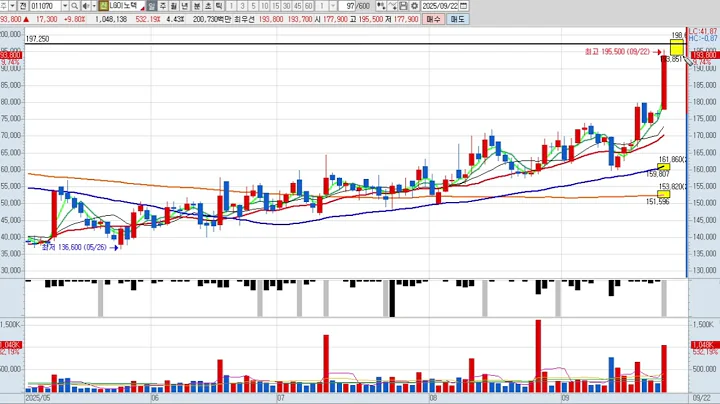Open chart settings gear icon
This screenshot has height=404, width=720.
[x=414, y=6]
